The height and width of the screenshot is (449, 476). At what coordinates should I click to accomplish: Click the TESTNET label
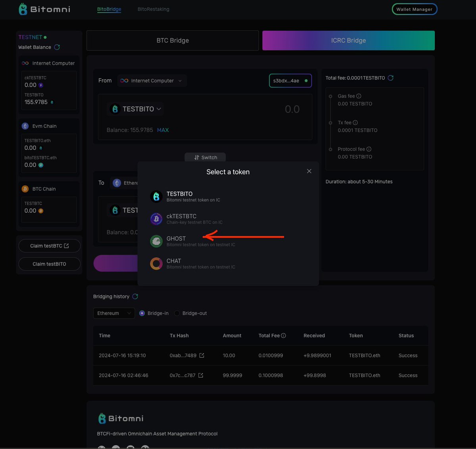point(30,37)
